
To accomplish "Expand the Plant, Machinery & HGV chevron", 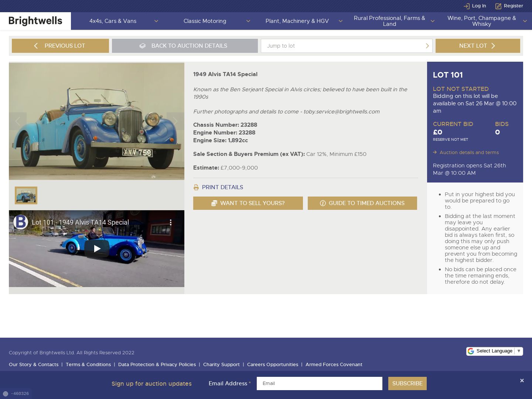I will [x=341, y=21].
